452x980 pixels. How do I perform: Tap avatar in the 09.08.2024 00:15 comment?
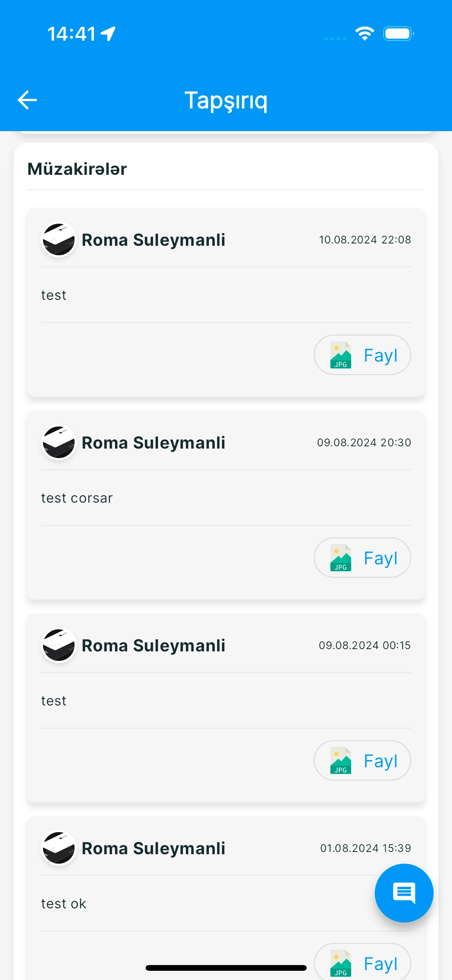[x=59, y=646]
